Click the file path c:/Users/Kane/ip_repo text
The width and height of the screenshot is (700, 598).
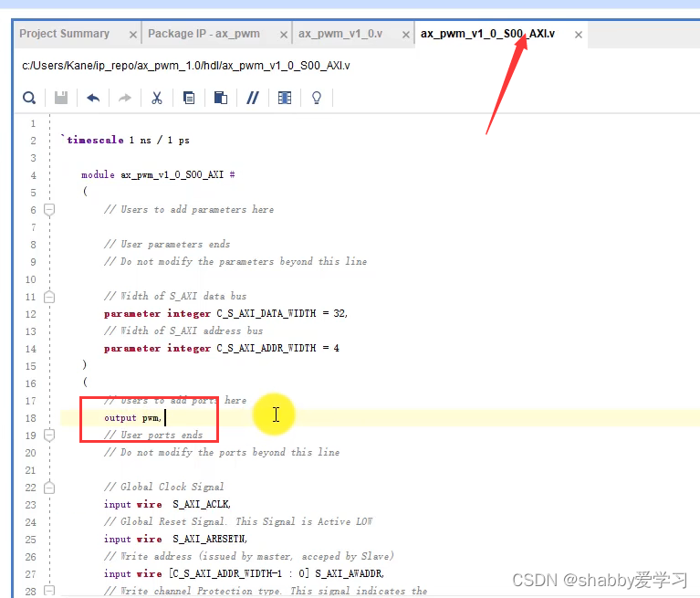pyautogui.click(x=185, y=66)
